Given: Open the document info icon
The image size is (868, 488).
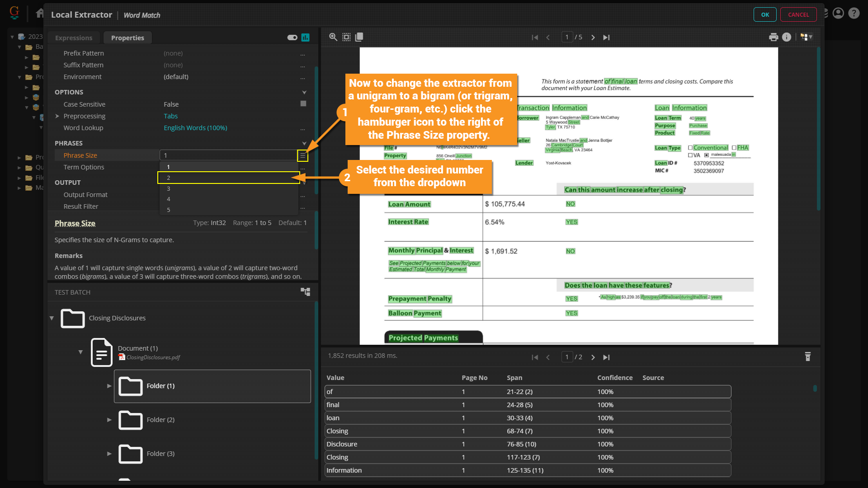Looking at the screenshot, I should coord(787,37).
